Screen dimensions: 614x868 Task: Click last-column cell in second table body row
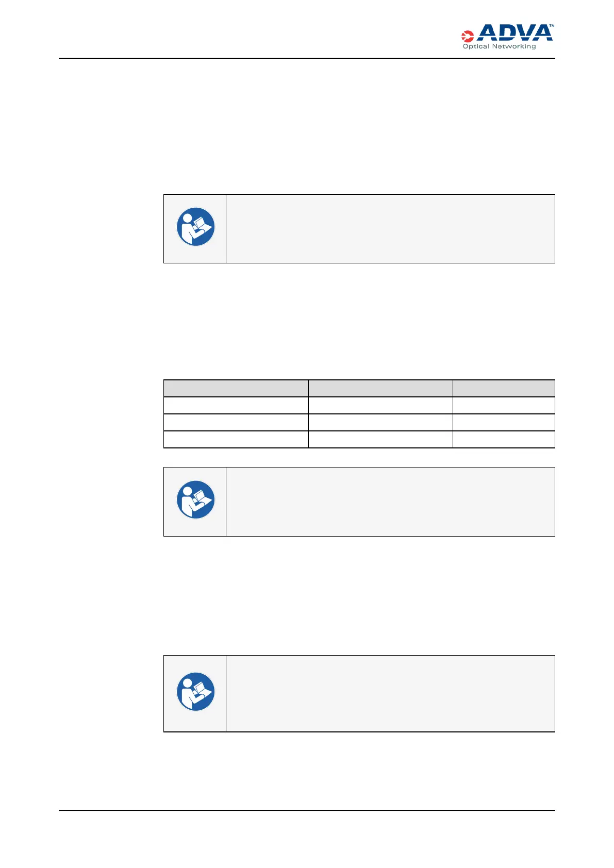504,422
